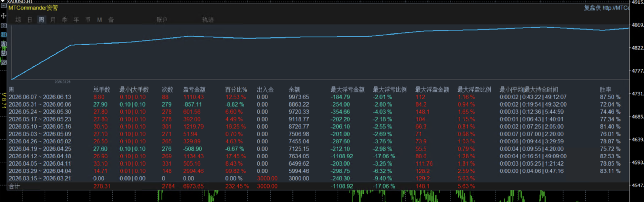Click total profit value 6973.65

[x=194, y=186]
